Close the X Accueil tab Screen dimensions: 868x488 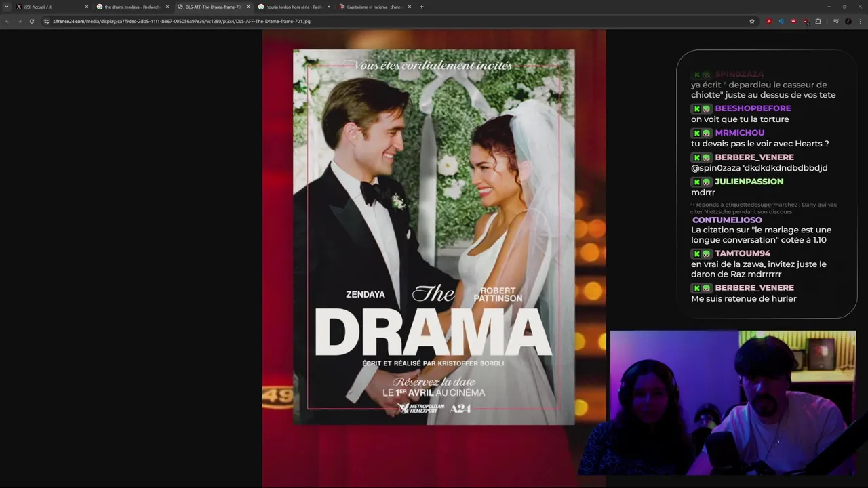point(87,7)
